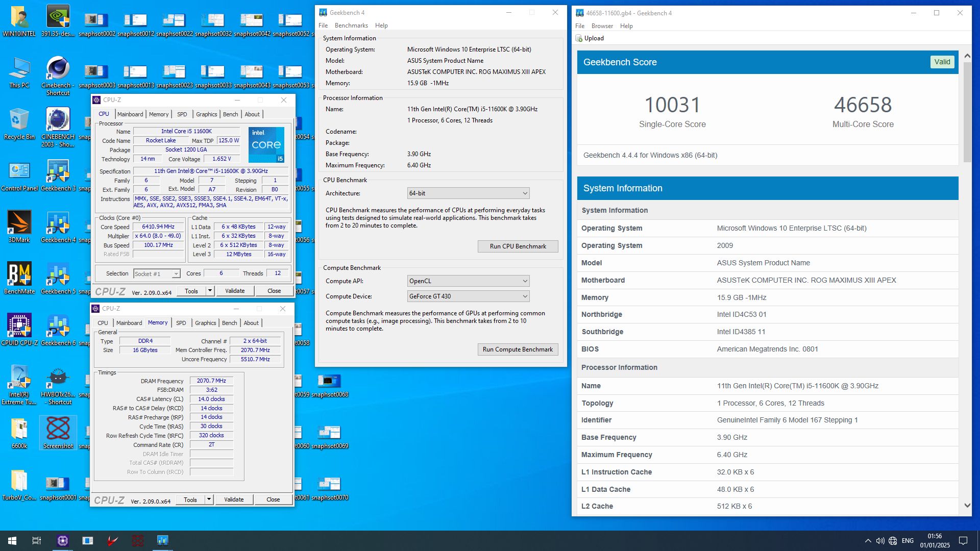Open the Recycle Bin icon
The image size is (980, 551).
[19, 124]
